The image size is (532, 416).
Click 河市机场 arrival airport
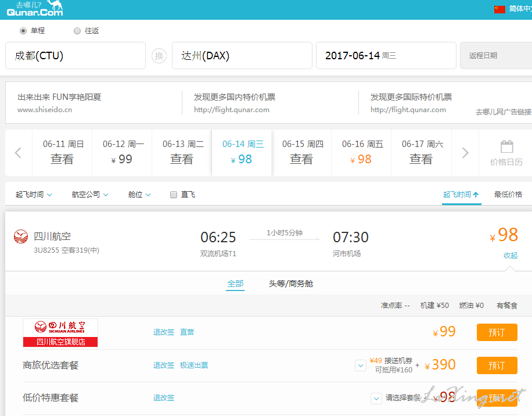click(347, 254)
